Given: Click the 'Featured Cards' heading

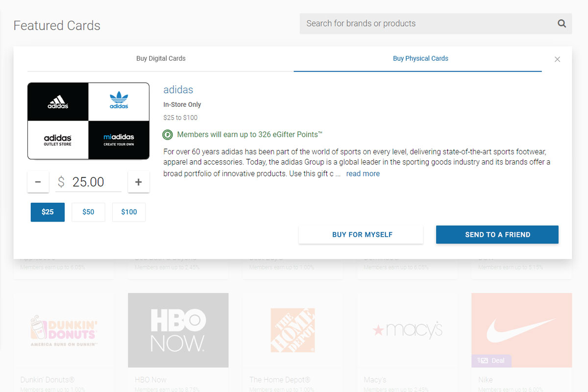Looking at the screenshot, I should [57, 25].
